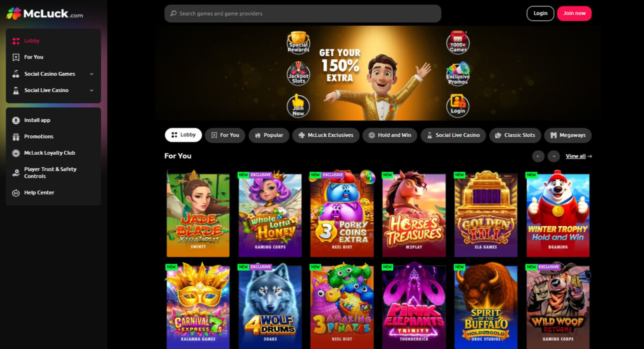The image size is (644, 349).
Task: Open the Jackpot Slots wheel icon
Action: [298, 74]
